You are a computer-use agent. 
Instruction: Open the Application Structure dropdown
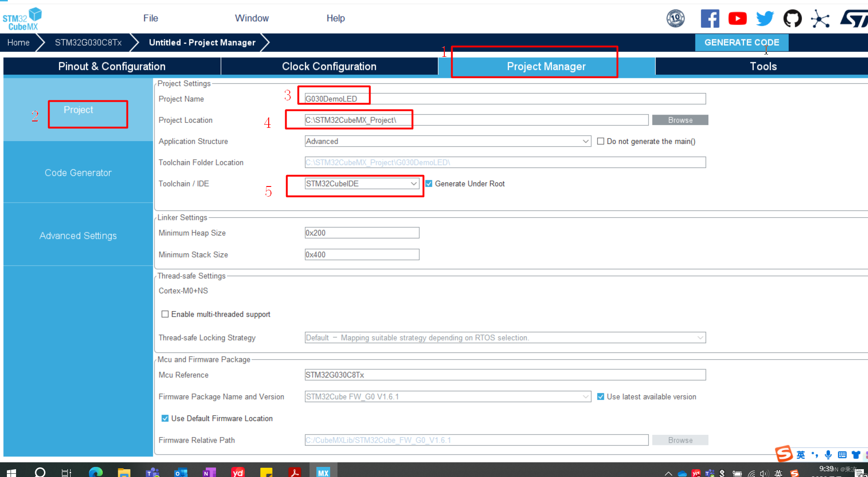click(x=448, y=141)
